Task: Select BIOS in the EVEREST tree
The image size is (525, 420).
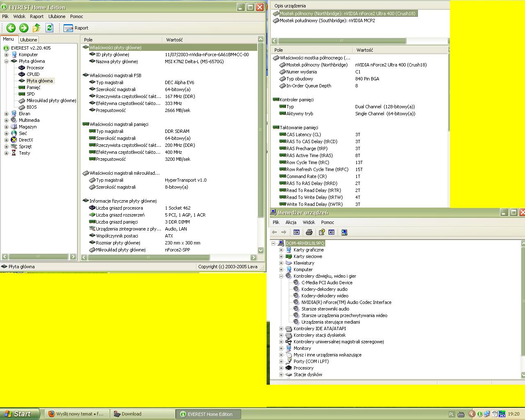Action: click(x=32, y=107)
